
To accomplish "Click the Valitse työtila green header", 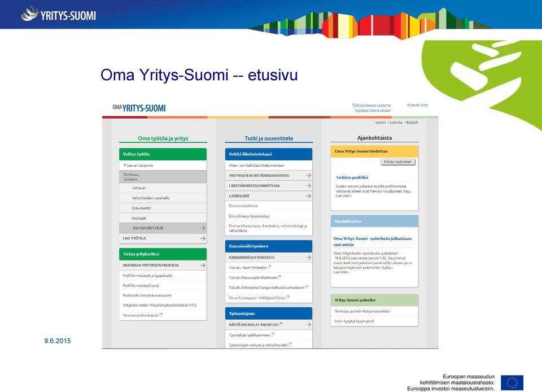I will pos(163,154).
